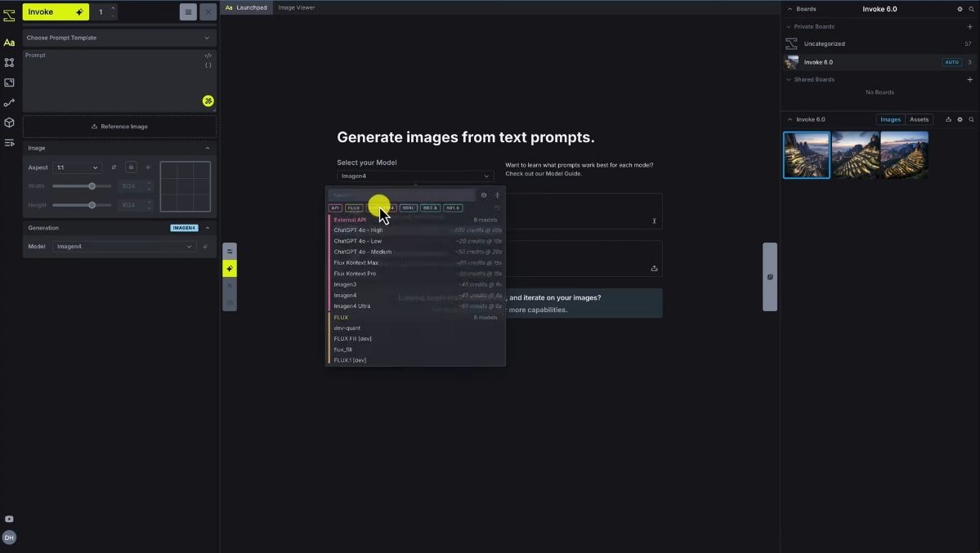Add a new private board with plus icon
The image size is (980, 553).
970,27
